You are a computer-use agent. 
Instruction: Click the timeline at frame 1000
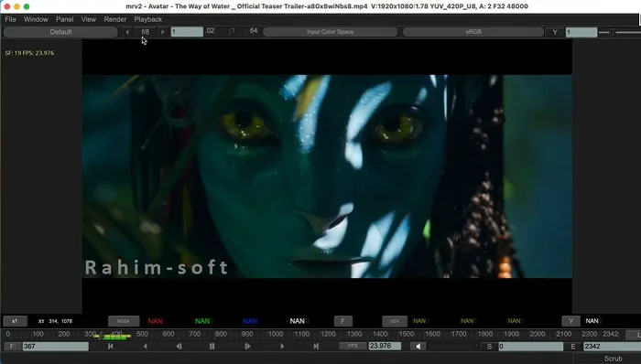(276, 335)
